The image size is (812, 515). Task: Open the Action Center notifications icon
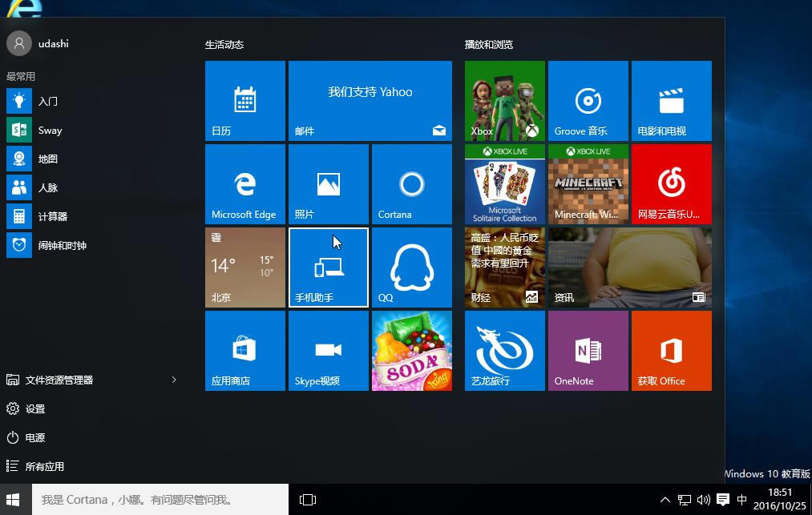pyautogui.click(x=723, y=500)
